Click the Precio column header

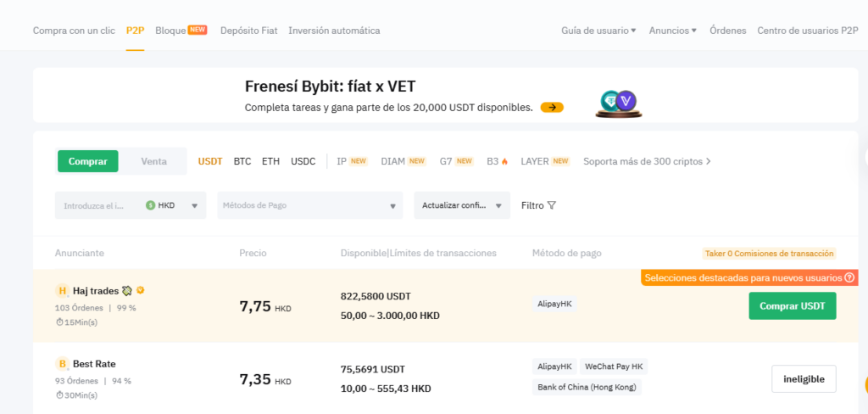tap(253, 254)
